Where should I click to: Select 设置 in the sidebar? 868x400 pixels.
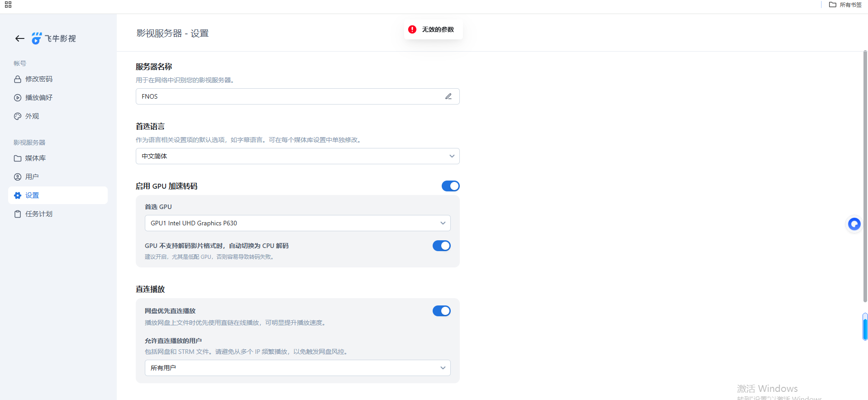(x=58, y=195)
